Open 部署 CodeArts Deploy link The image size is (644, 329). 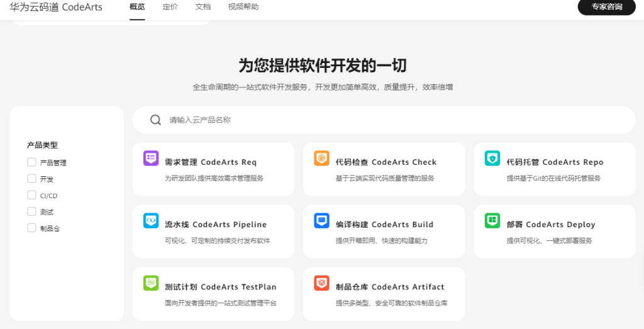tap(551, 225)
